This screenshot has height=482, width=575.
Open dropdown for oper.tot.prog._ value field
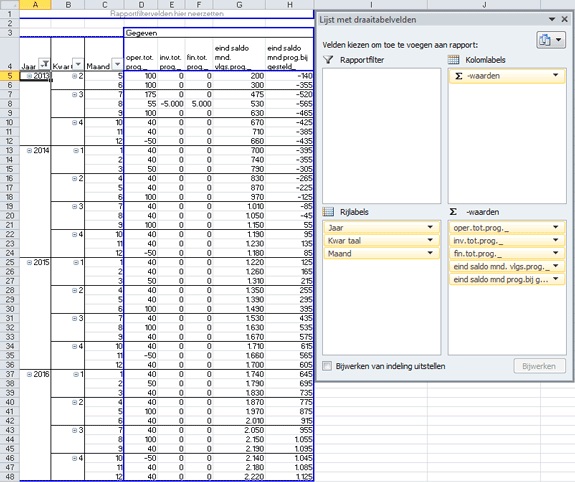click(x=556, y=227)
